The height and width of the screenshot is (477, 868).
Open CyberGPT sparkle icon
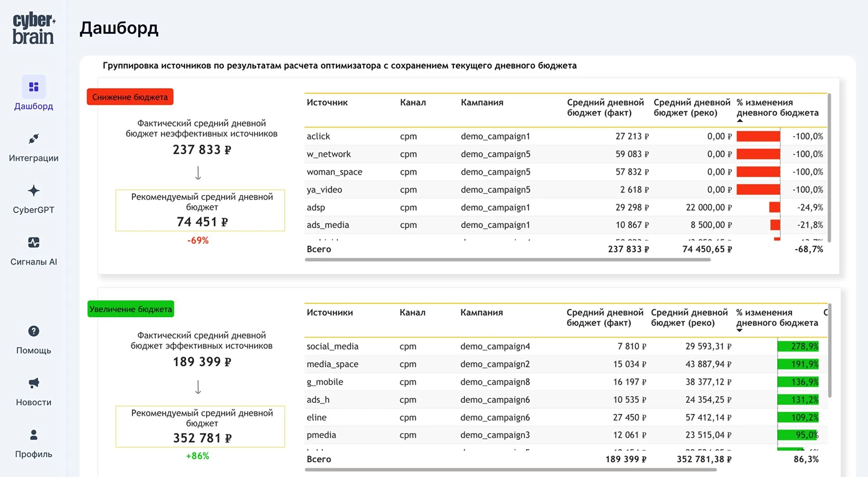(x=33, y=190)
